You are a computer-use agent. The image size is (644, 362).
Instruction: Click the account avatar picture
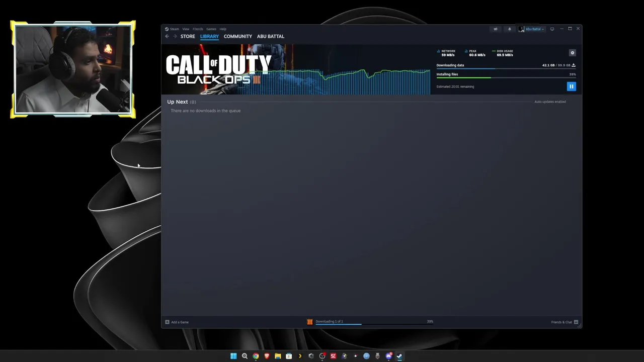[x=522, y=29]
